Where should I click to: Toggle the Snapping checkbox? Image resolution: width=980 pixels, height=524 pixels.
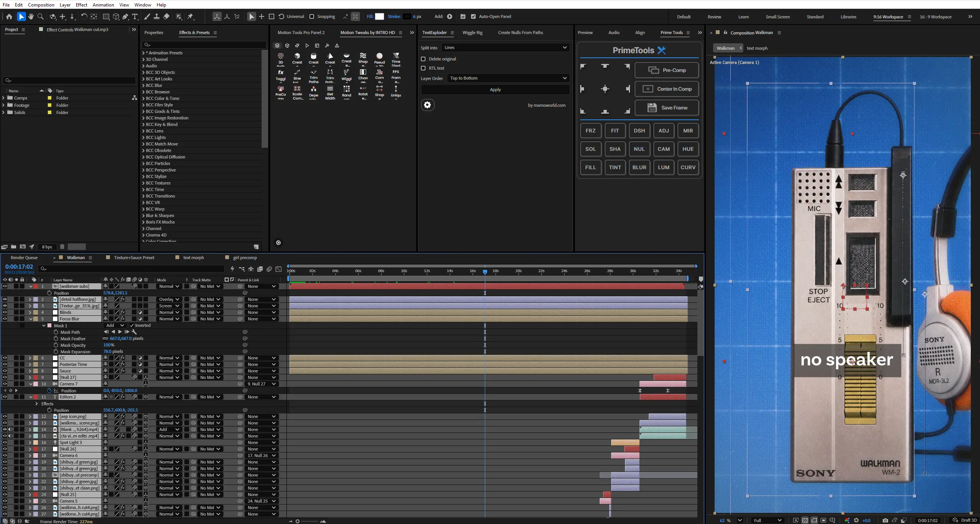click(312, 16)
